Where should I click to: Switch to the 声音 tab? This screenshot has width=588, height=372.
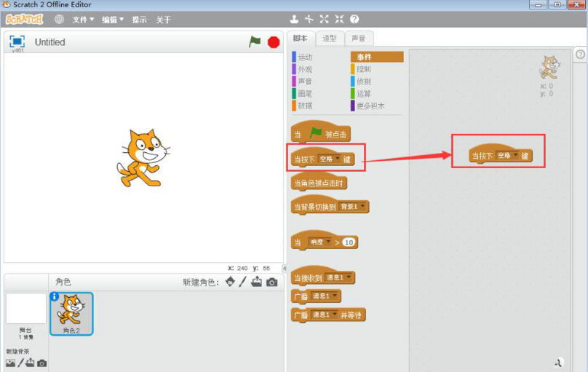(359, 39)
